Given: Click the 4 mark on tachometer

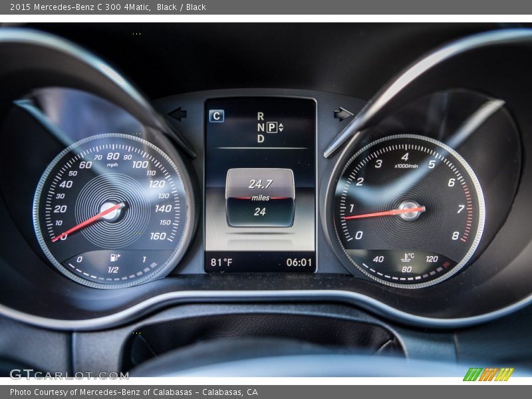Looking at the screenshot, I should (x=405, y=157).
